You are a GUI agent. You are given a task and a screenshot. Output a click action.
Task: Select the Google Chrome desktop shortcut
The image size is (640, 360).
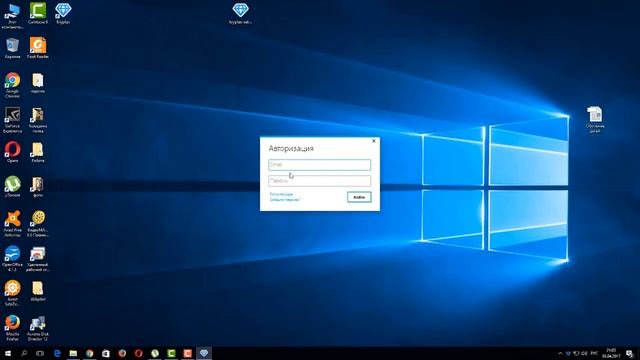(12, 85)
